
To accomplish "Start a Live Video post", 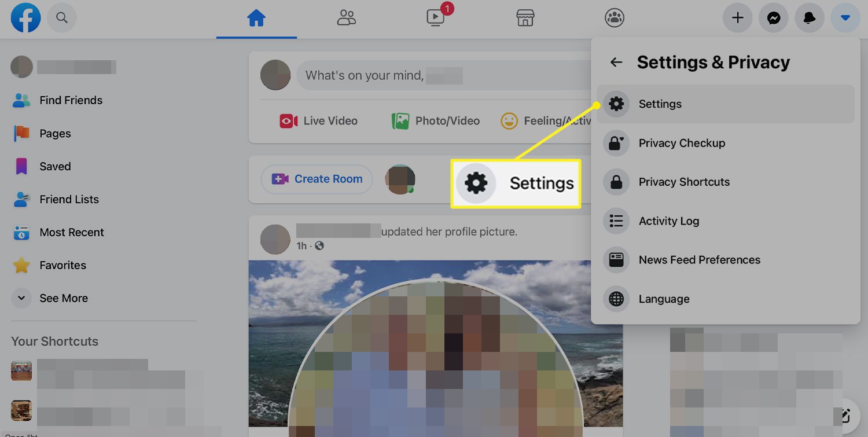I will [x=319, y=121].
